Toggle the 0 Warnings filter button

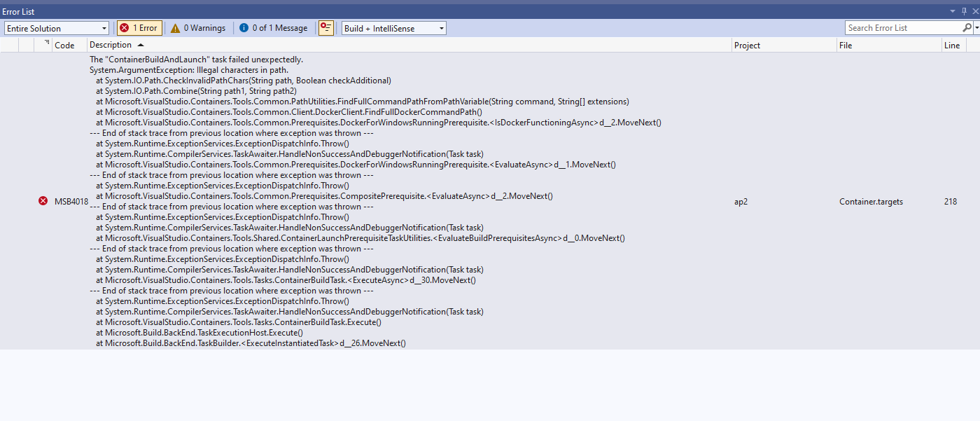pos(198,28)
